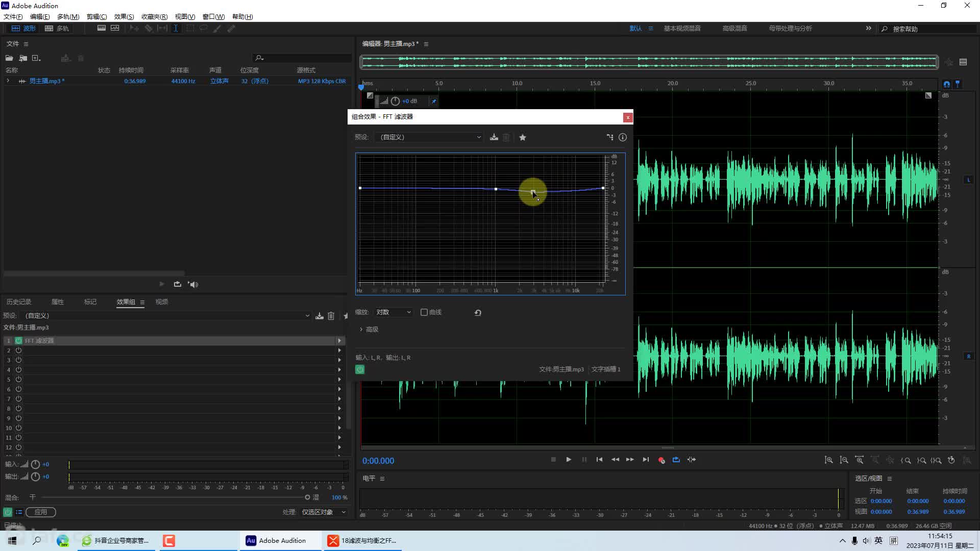This screenshot has width=980, height=551.
Task: Click the Record button
Action: 661,460
